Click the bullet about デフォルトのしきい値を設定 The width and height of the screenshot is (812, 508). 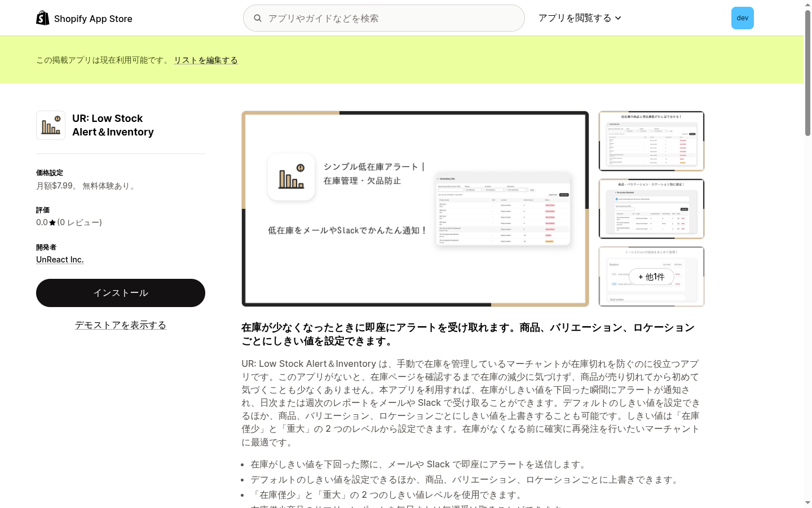coord(466,479)
